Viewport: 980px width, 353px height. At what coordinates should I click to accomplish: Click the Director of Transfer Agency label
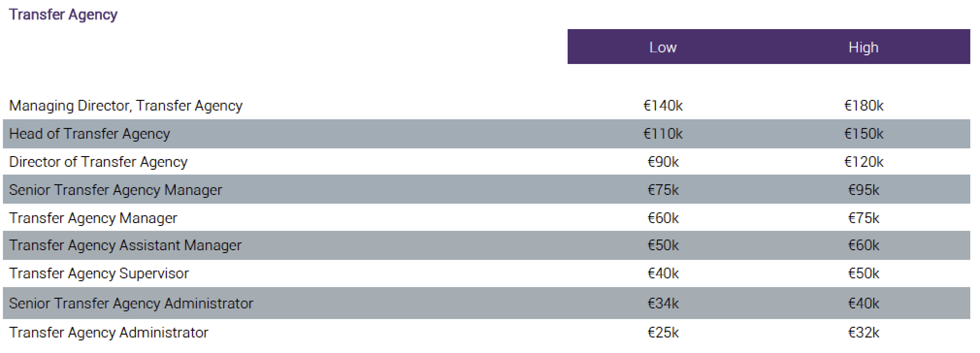[x=98, y=162]
